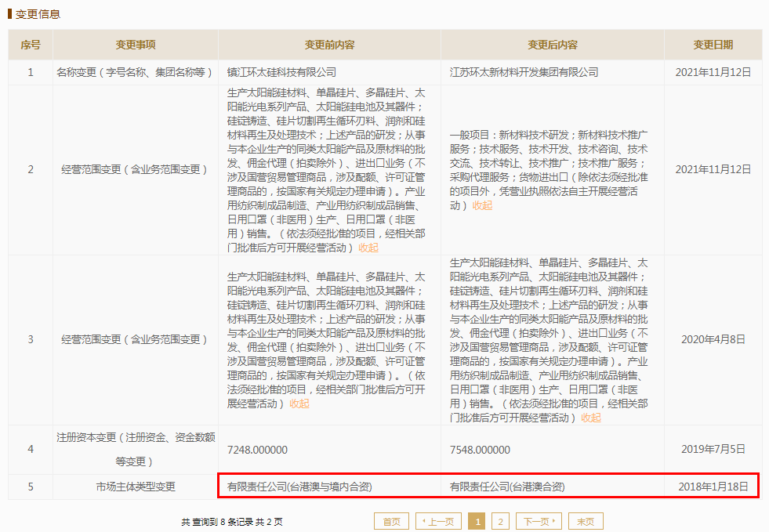Go to previous page with 上一页
This screenshot has width=769, height=532.
coord(438,521)
